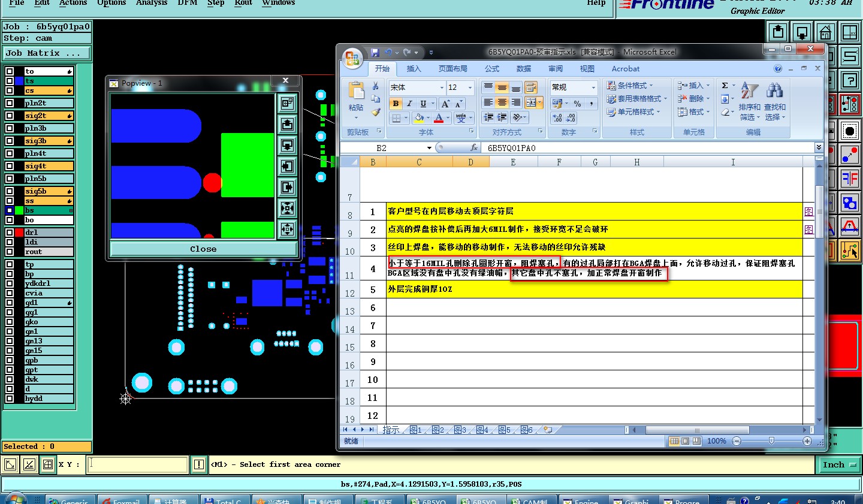863x504 pixels.
Task: Click the AutoSum sigma icon
Action: coord(725,86)
